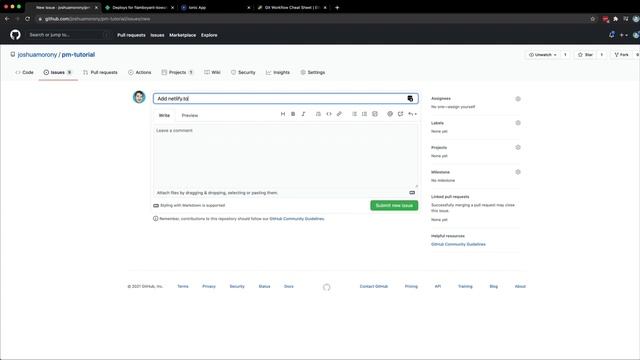This screenshot has width=640, height=360.
Task: Click the Leave a comment text area
Action: tap(286, 155)
